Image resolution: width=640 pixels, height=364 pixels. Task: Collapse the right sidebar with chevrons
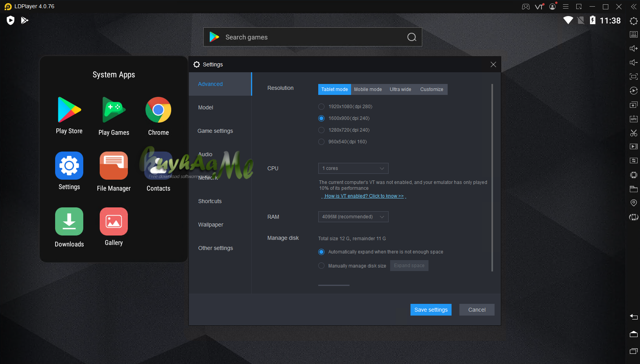coord(634,7)
